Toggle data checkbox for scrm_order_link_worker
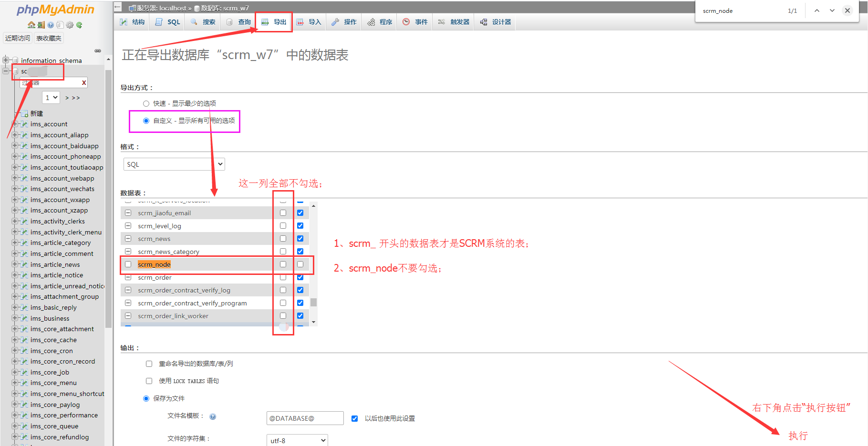The height and width of the screenshot is (446, 868). [x=300, y=316]
